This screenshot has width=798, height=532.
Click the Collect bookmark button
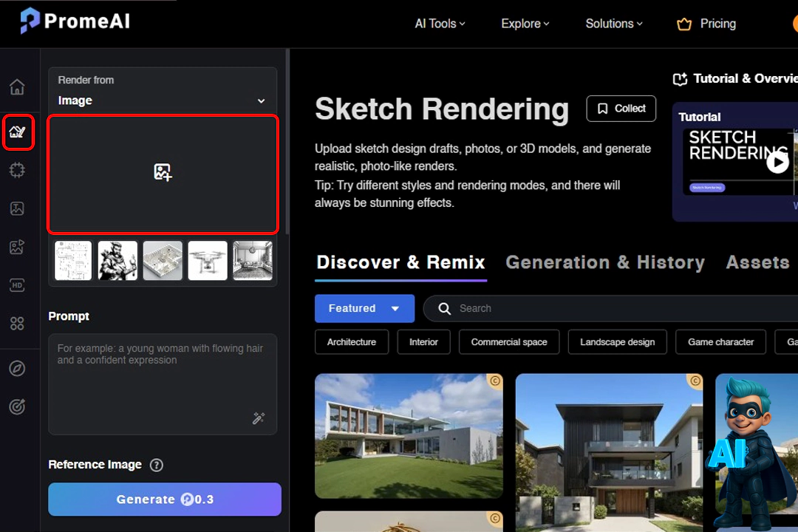[x=621, y=109]
